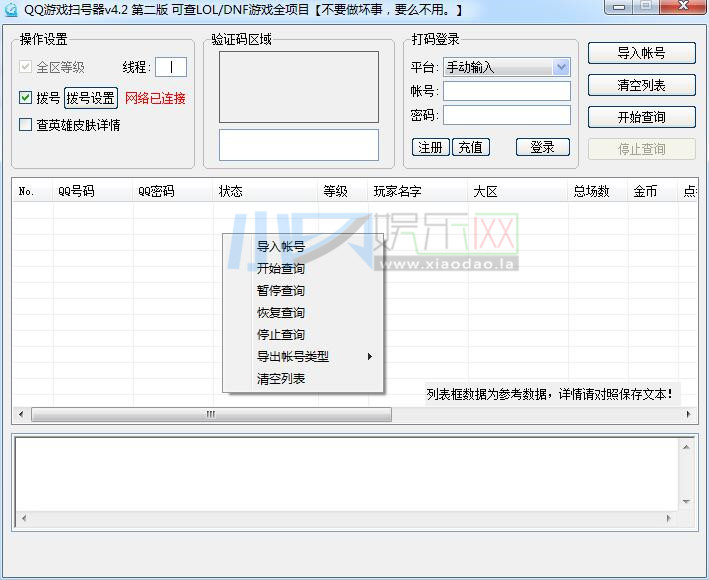Click the 列表框数据为参考数据 notice text
This screenshot has height=580, width=709.
(549, 394)
